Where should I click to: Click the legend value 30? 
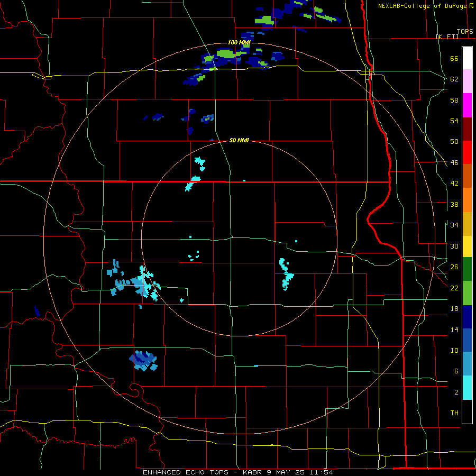pyautogui.click(x=454, y=246)
